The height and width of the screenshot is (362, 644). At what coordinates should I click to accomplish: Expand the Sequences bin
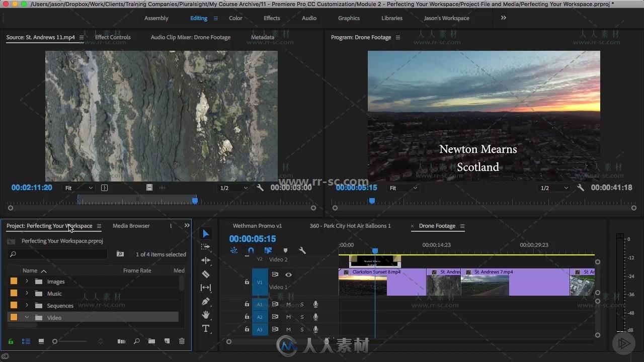pos(27,306)
